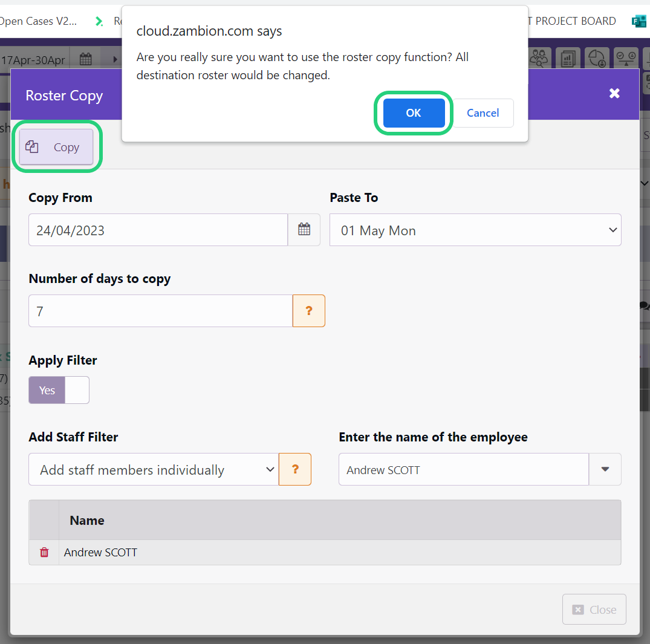Toggle the Apply Filter Yes switch
650x644 pixels.
pos(59,390)
